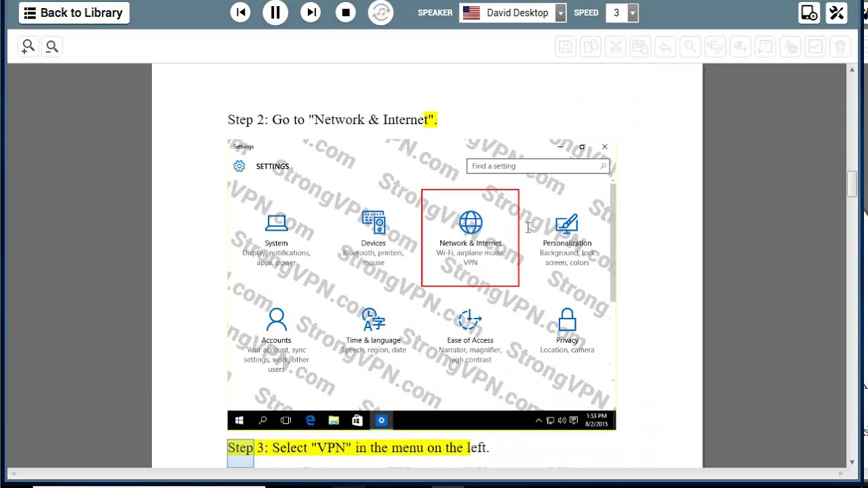Screen dimensions: 868x488
Task: Click the greyed-out add note icon
Action: click(740, 47)
